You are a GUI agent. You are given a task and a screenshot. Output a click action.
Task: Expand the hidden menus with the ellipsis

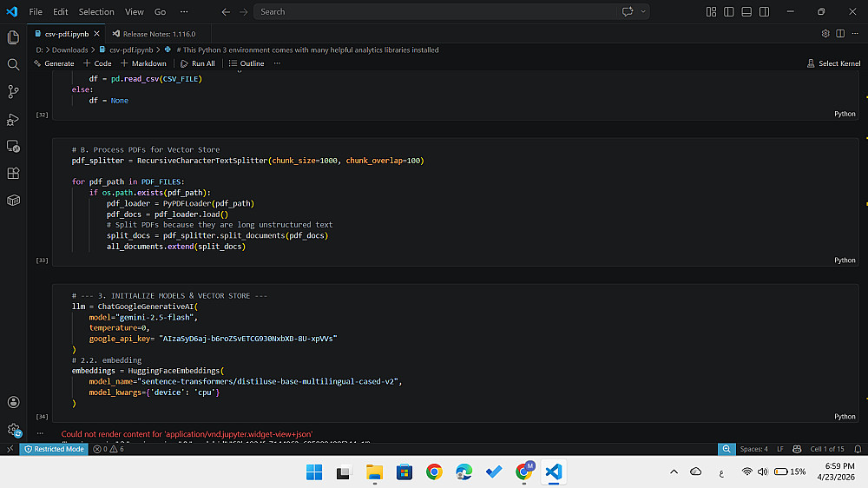tap(184, 12)
